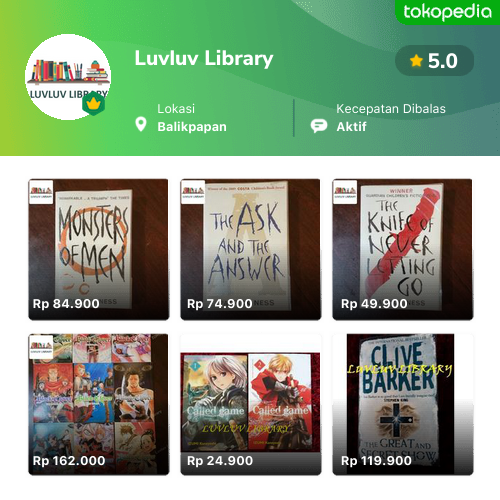Open the Luvluv Library shop avatar
Image resolution: width=500 pixels, height=500 pixels.
(x=68, y=77)
